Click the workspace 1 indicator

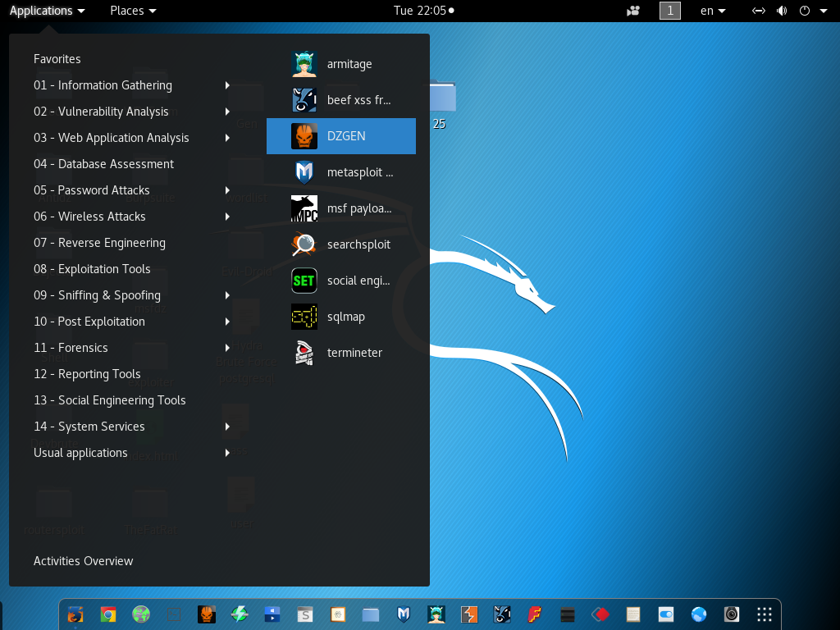[x=669, y=11]
